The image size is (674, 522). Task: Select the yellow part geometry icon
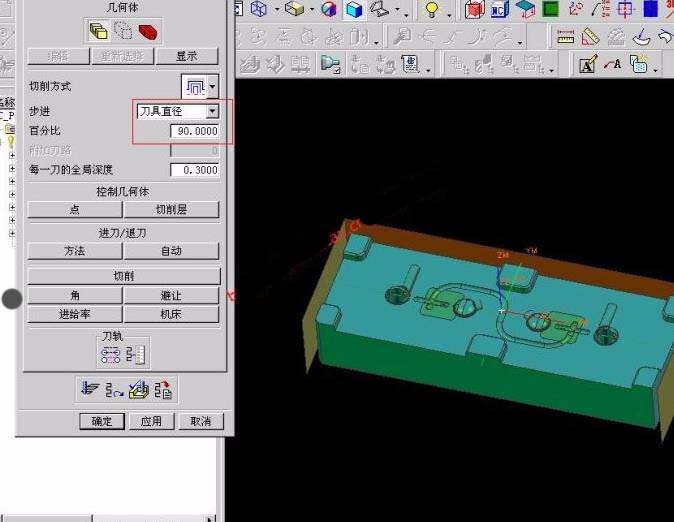point(98,31)
